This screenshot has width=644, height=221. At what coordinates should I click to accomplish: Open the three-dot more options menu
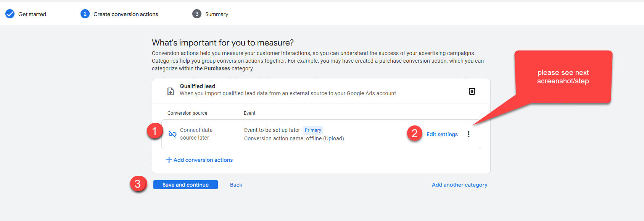coord(469,134)
